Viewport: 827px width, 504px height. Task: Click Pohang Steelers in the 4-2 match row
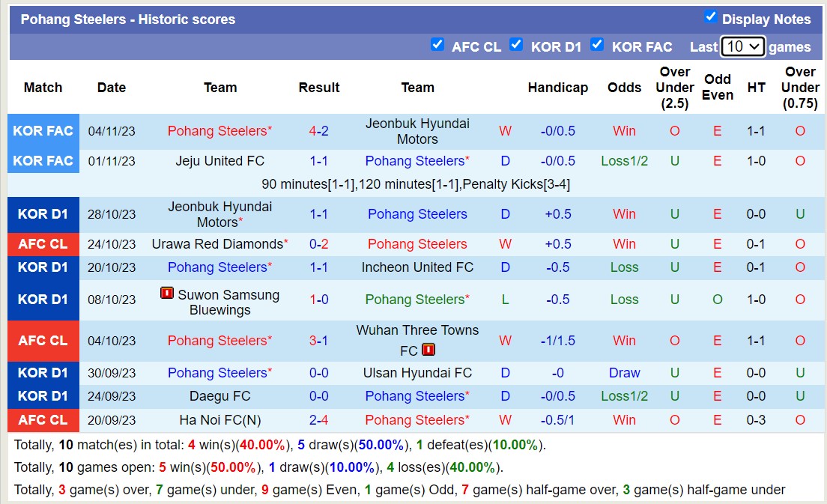tap(219, 130)
